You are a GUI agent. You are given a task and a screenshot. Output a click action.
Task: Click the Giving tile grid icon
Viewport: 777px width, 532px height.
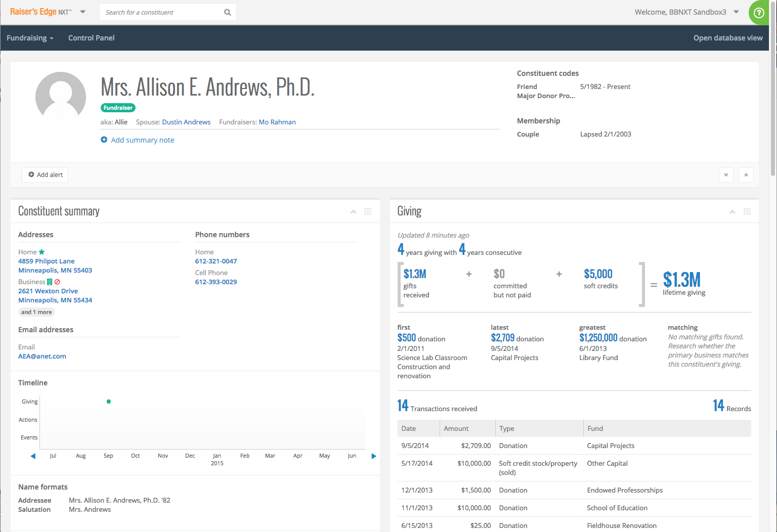747,211
